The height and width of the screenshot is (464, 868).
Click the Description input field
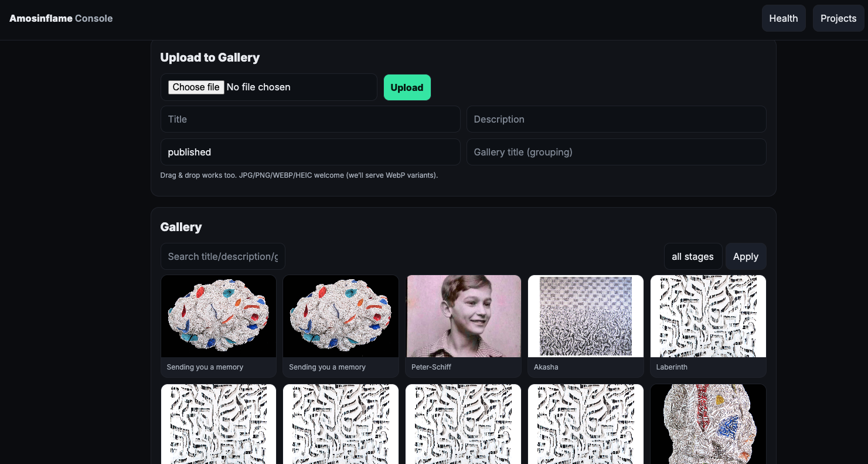[616, 119]
